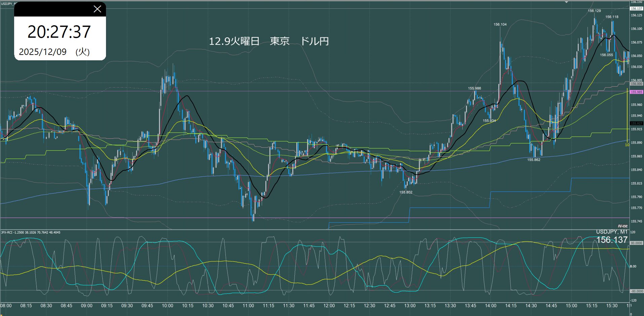Click the 09:00 label on time axis
This screenshot has width=644, height=316.
86,306
